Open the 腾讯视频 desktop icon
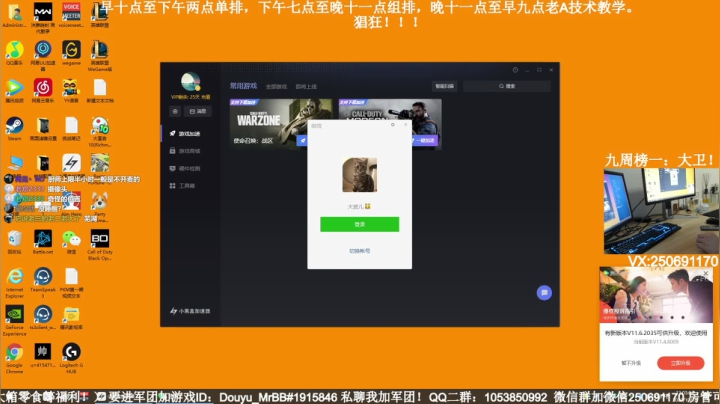Screen dimensions: 720x404 (x=14, y=90)
